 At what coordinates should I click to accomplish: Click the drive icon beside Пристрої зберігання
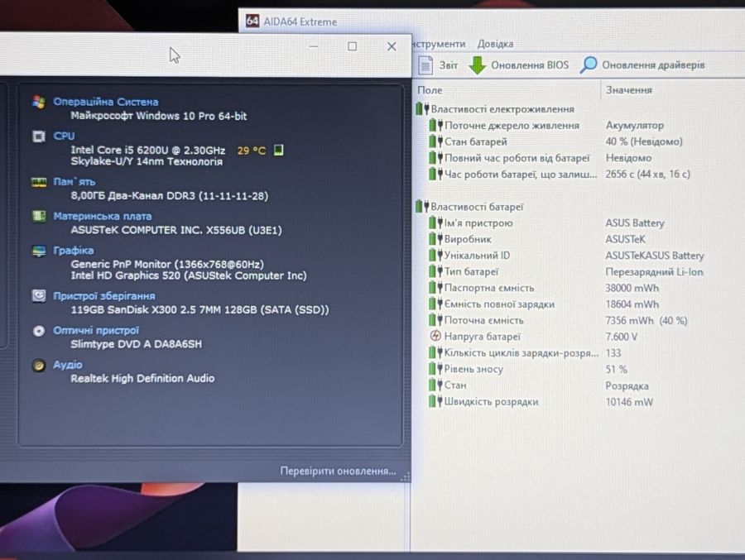pyautogui.click(x=38, y=296)
